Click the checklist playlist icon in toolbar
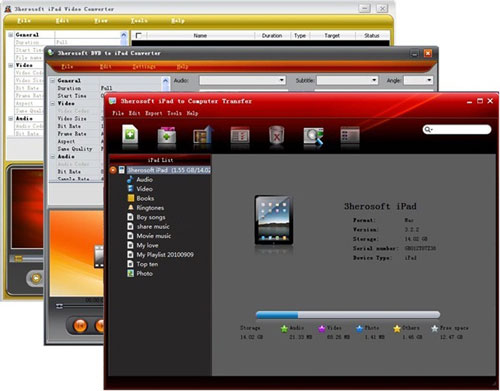500x391 pixels. pyautogui.click(x=240, y=135)
